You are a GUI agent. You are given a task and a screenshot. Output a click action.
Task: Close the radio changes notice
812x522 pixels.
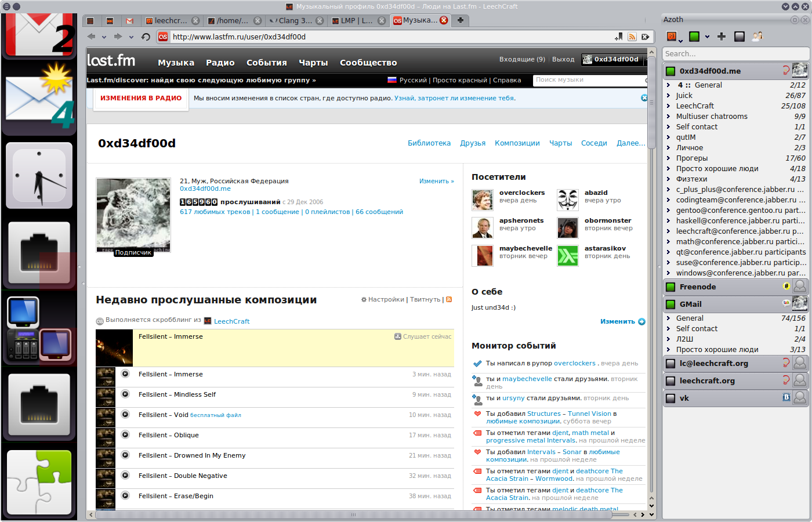click(x=644, y=98)
